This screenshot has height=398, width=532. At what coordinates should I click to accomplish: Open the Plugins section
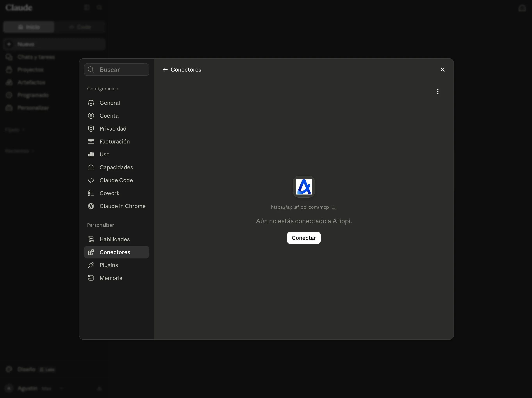coord(116,265)
